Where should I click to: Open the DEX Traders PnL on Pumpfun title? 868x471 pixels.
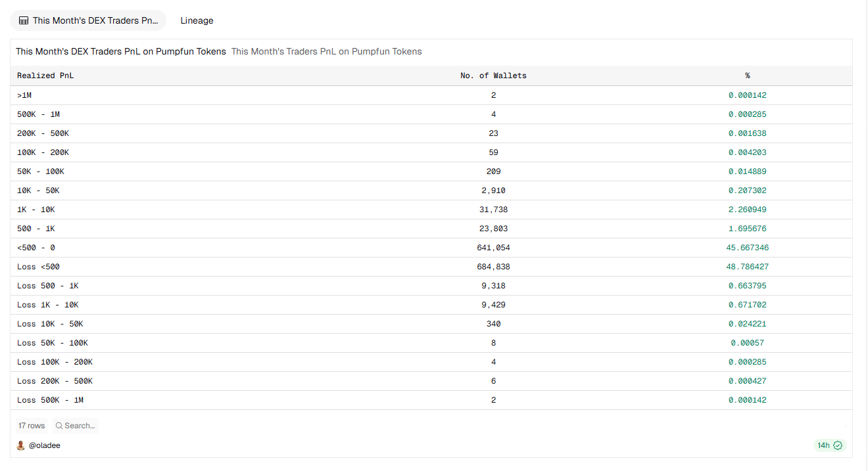pos(121,51)
